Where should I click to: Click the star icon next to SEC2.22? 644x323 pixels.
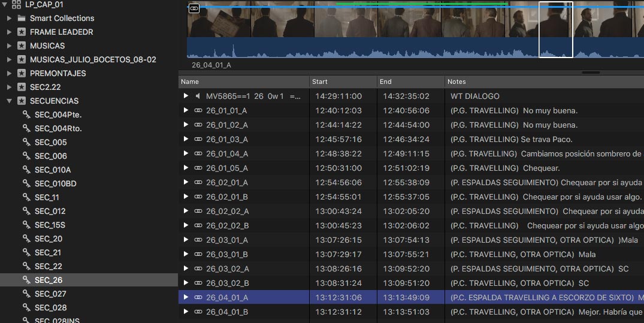coord(22,87)
